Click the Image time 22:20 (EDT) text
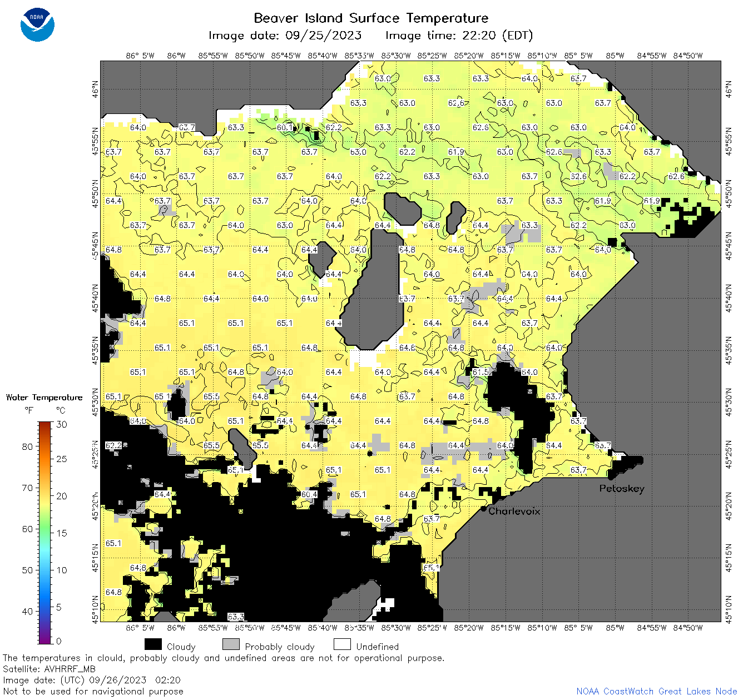743x700 pixels. 459,36
